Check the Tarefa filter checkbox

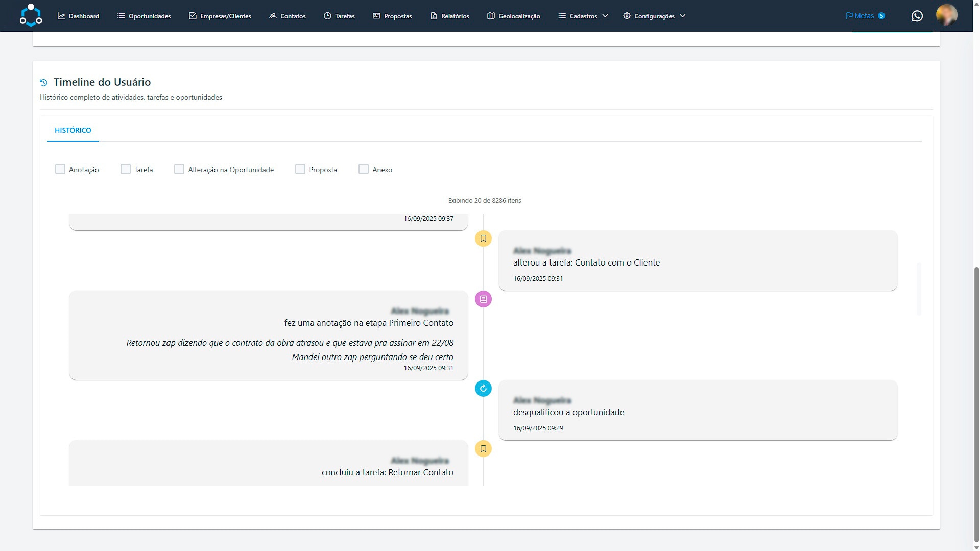pos(126,169)
